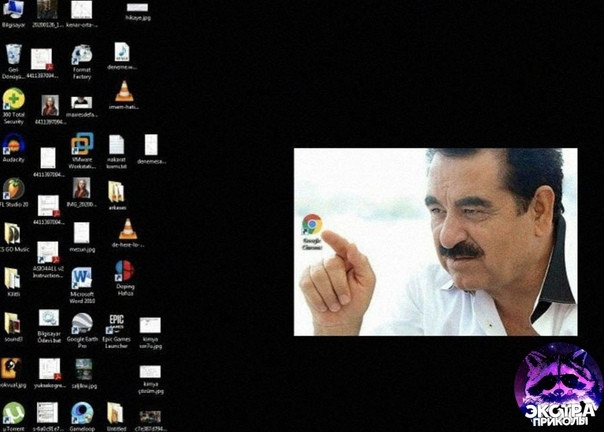604x432 pixels.
Task: Launch Epic Games Launcher
Action: pyautogui.click(x=116, y=323)
